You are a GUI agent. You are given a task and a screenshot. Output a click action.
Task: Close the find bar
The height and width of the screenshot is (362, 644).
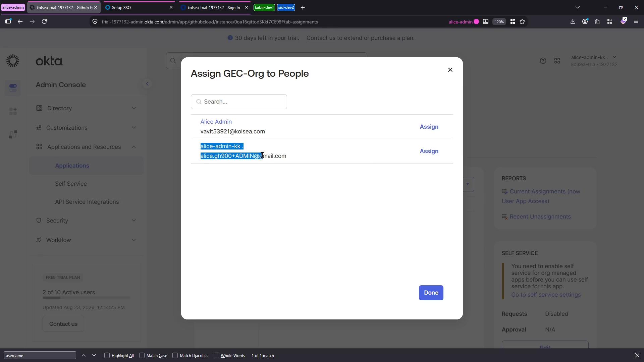click(637, 355)
